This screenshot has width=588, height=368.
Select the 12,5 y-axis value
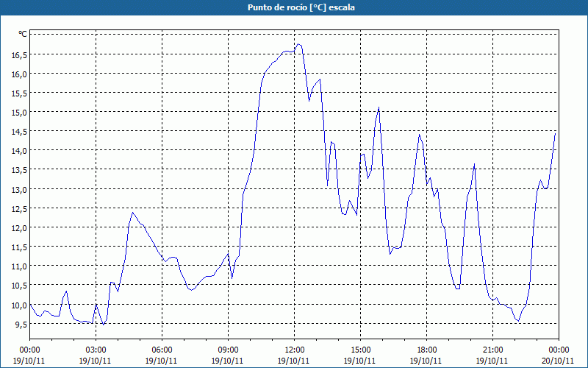[19, 209]
